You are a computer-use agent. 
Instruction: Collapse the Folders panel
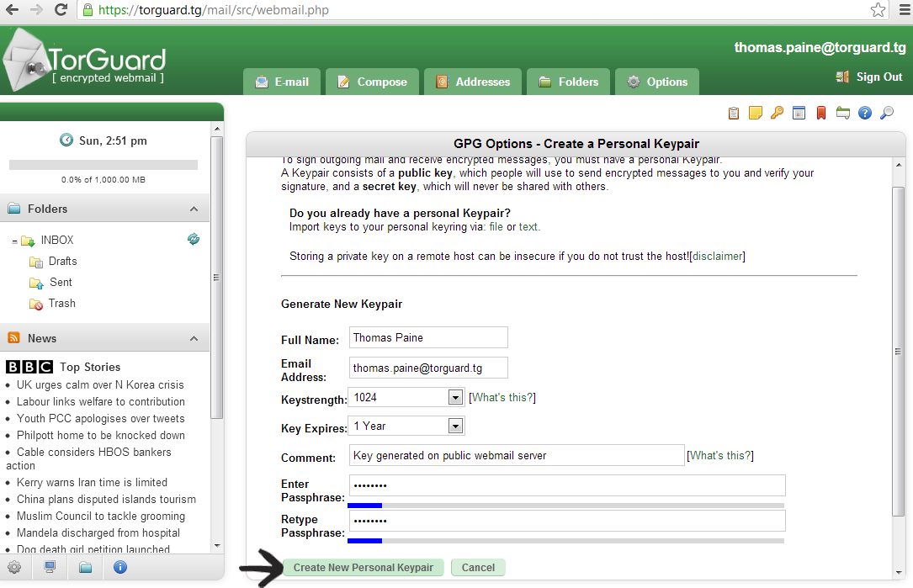(x=194, y=209)
